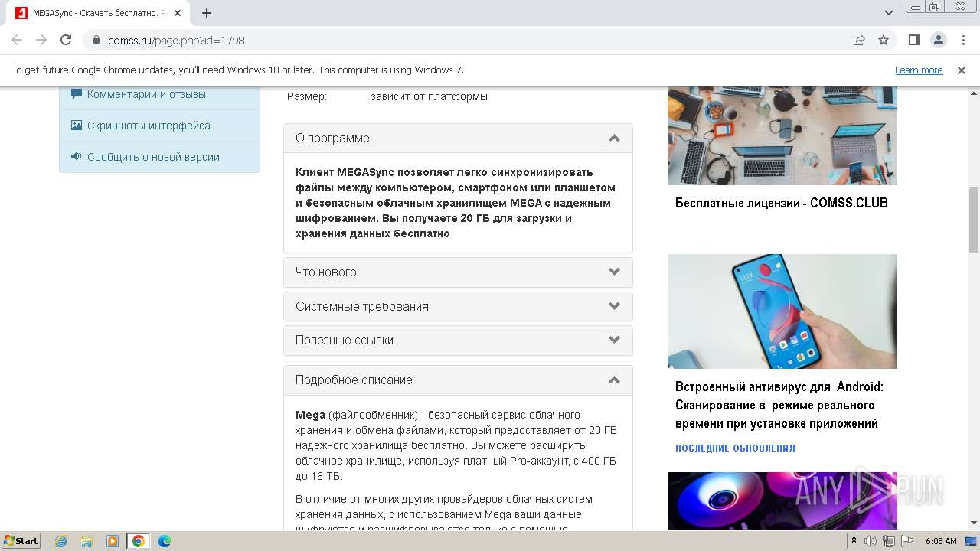Close the MEGASync tab
980x551 pixels.
(178, 13)
